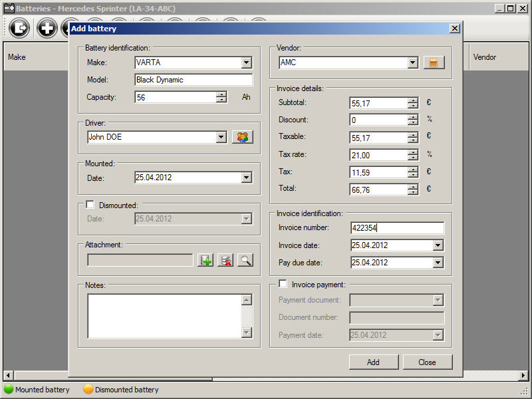This screenshot has width=532, height=399.
Task: Open the vendors icon next to AMC
Action: pos(434,63)
